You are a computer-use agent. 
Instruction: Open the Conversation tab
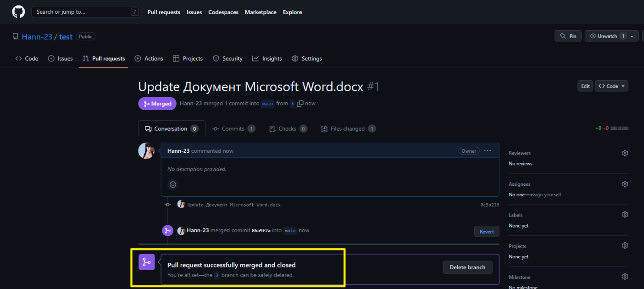(172, 129)
